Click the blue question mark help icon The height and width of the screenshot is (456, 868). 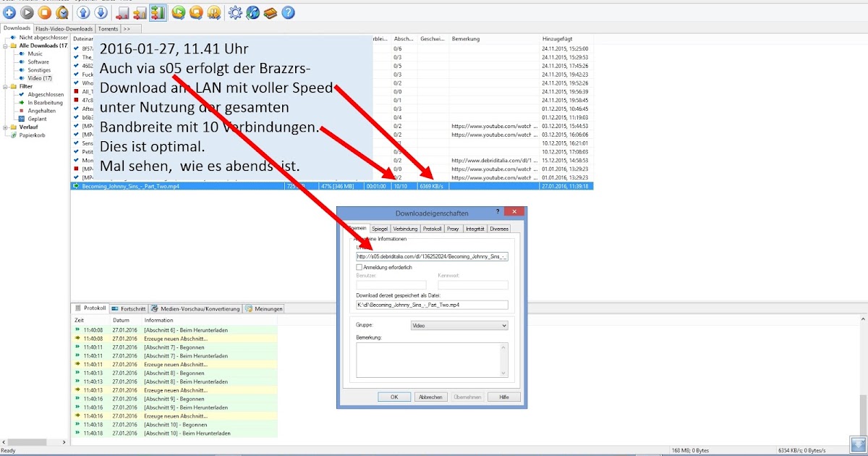click(x=288, y=12)
